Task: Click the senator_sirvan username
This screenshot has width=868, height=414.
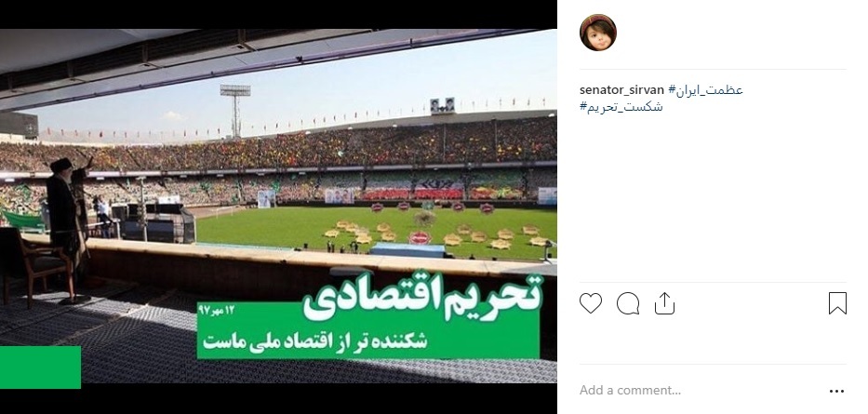Action: 621,89
